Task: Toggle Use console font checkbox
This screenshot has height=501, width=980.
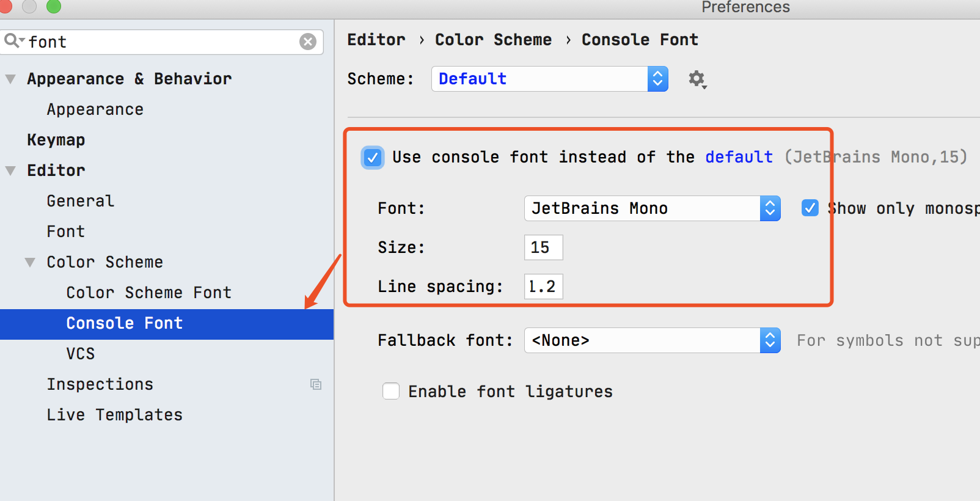Action: (x=373, y=158)
